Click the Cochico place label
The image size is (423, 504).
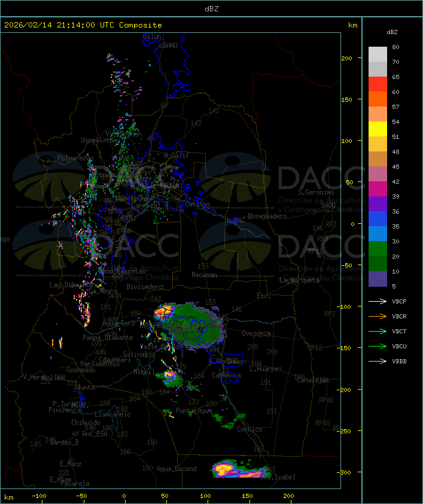pos(249,429)
